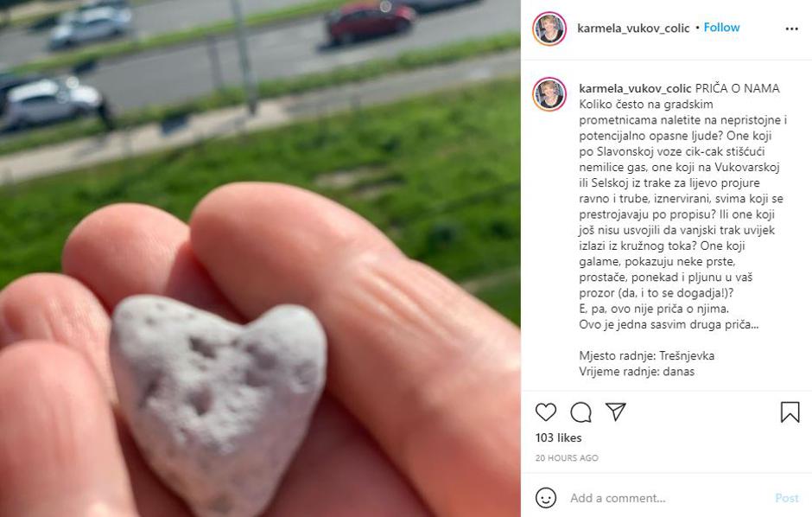The height and width of the screenshot is (517, 812).
Task: Follow karmela_vukov_colic
Action: click(x=721, y=28)
